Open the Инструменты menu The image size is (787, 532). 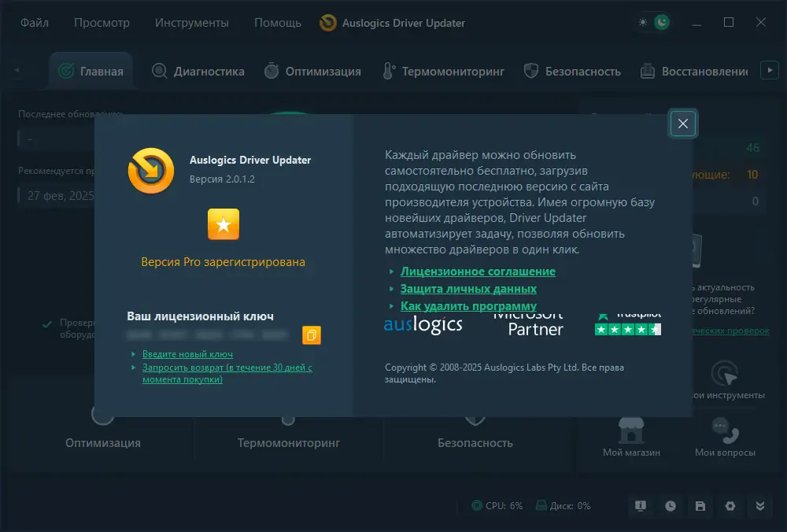[x=192, y=23]
